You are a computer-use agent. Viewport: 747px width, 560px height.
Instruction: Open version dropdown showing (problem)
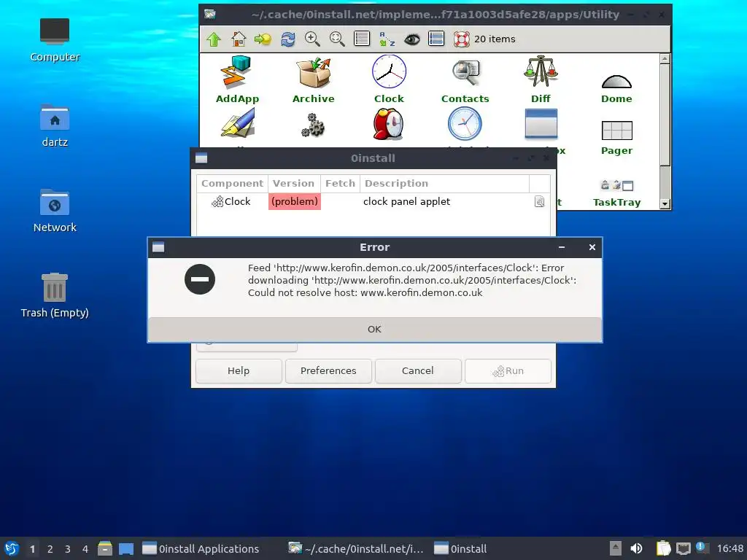pyautogui.click(x=295, y=201)
